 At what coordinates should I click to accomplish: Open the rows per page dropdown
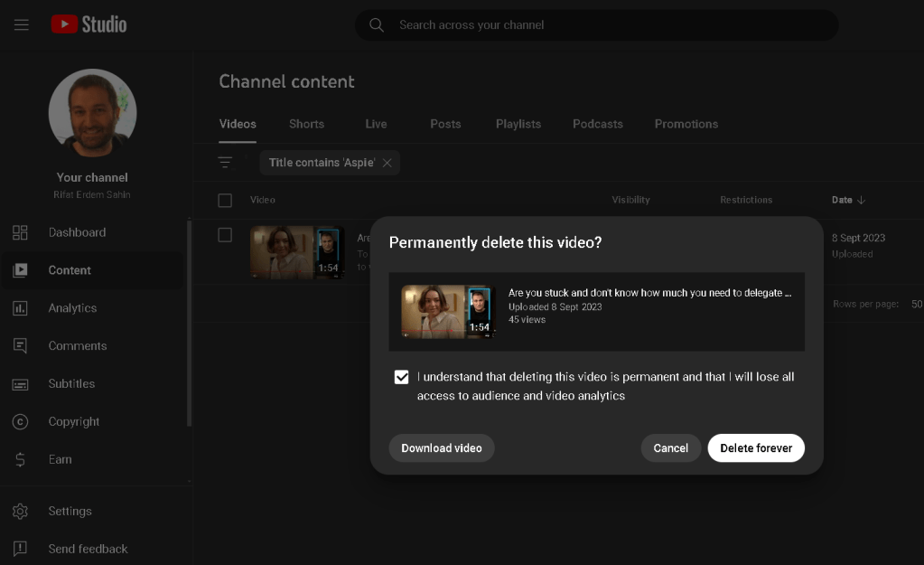pyautogui.click(x=917, y=305)
